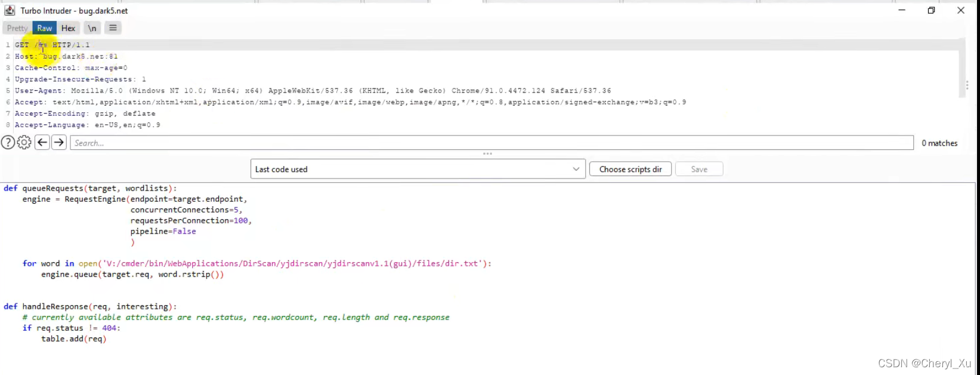Minimize the Turbo Intruder window
Image resolution: width=980 pixels, height=375 pixels.
click(902, 10)
